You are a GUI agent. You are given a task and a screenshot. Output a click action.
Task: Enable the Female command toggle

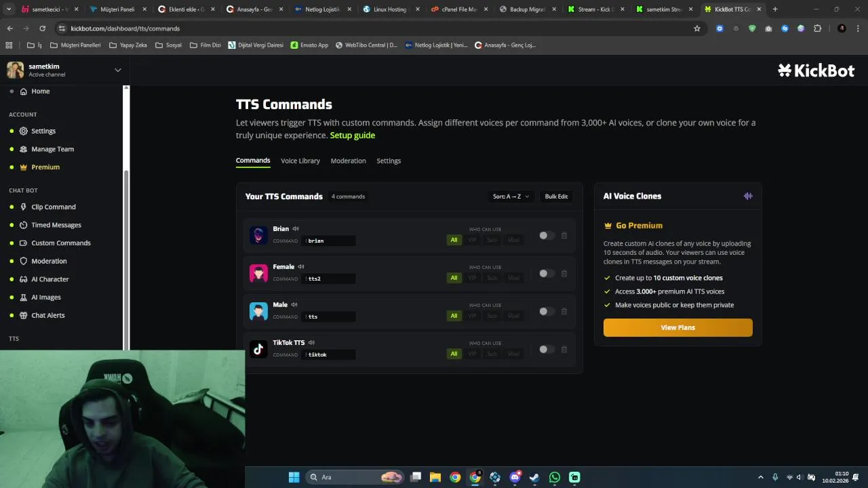click(x=547, y=273)
